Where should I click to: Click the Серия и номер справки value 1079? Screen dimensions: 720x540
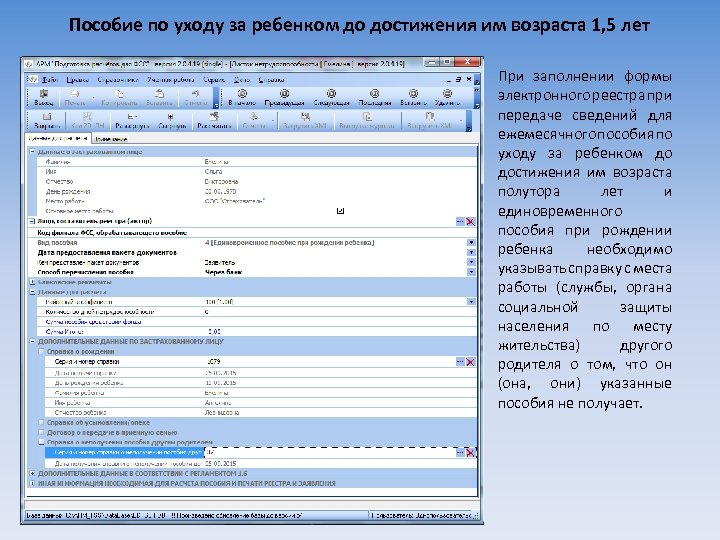[x=214, y=362]
